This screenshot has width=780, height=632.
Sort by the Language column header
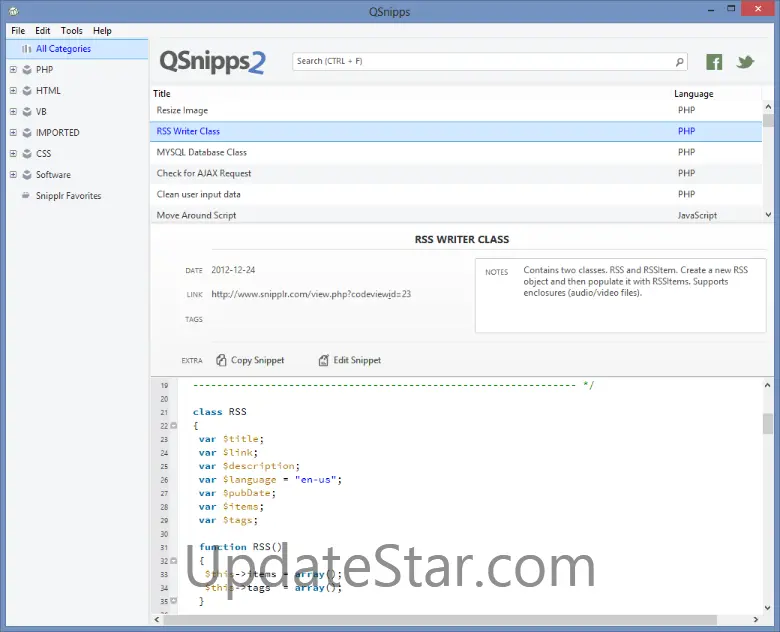click(693, 94)
